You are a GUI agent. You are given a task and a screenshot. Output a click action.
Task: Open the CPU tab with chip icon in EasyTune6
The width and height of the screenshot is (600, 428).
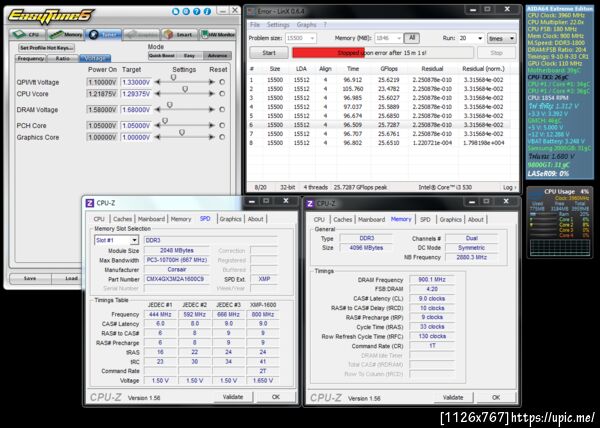27,34
